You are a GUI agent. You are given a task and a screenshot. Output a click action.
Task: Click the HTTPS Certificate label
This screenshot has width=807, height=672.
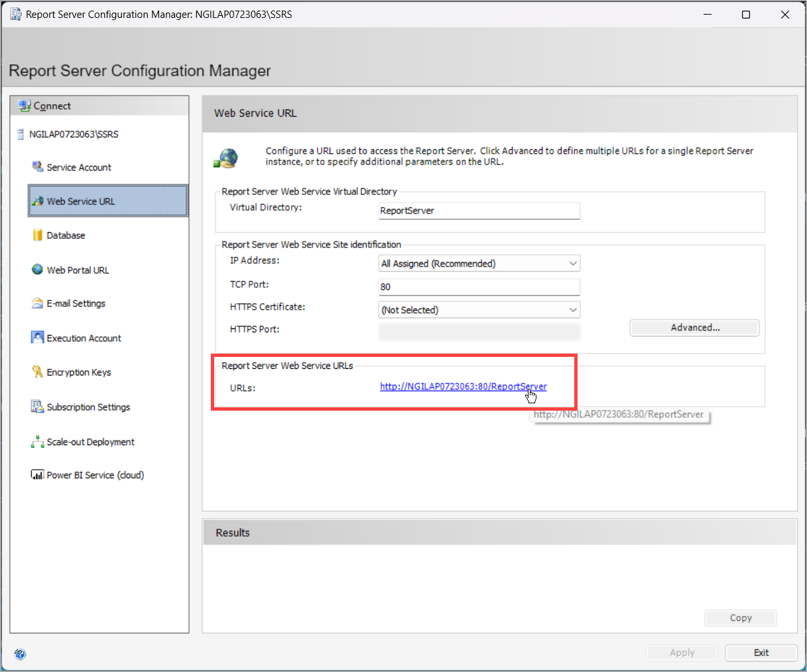(x=268, y=307)
